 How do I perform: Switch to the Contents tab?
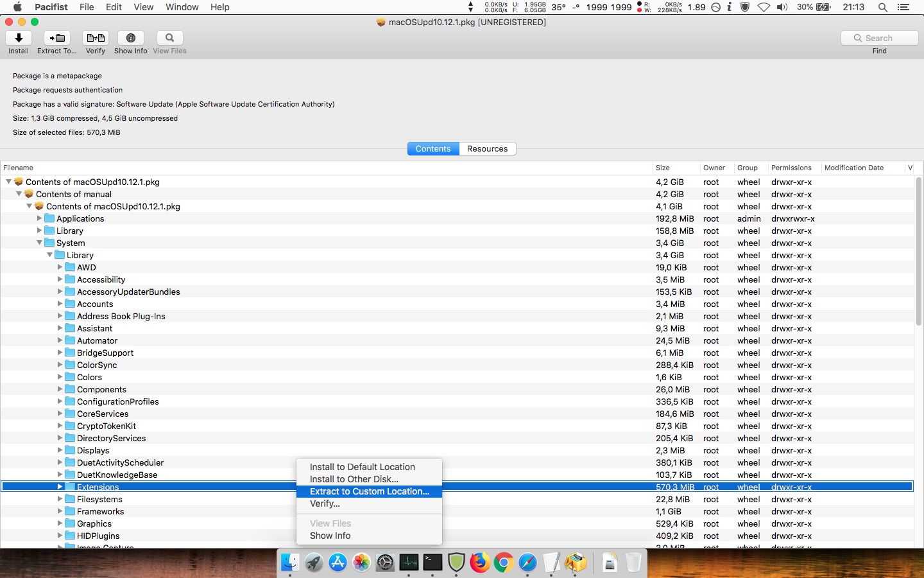tap(433, 148)
